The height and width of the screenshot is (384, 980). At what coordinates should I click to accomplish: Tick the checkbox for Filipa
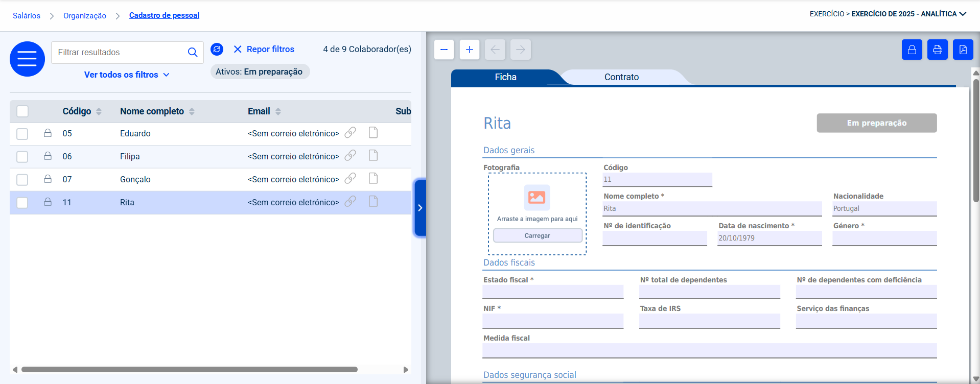(22, 157)
